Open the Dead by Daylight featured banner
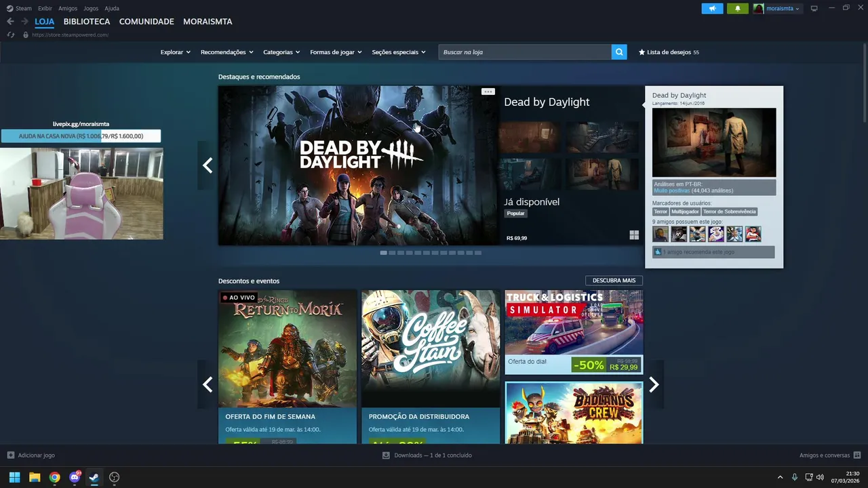 pos(358,165)
